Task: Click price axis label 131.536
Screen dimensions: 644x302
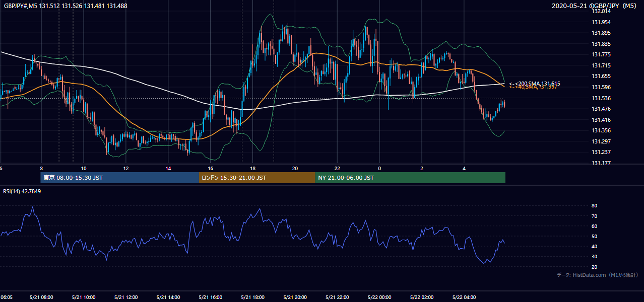Action: (x=601, y=98)
